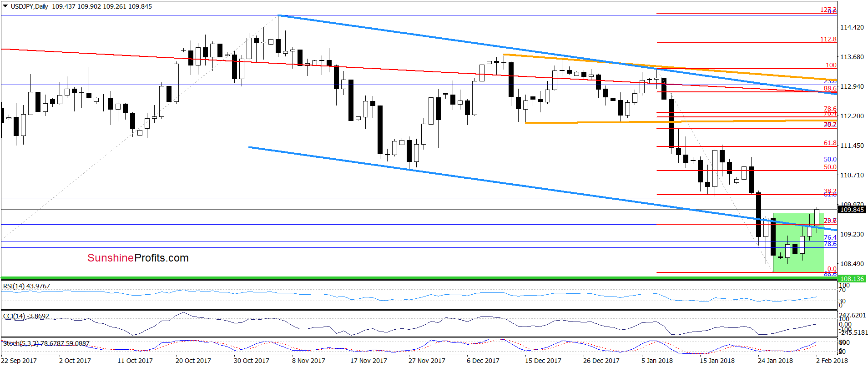Click the 5 Jan 2018 date label
Image resolution: width=868 pixels, height=367 pixels.
tap(657, 361)
